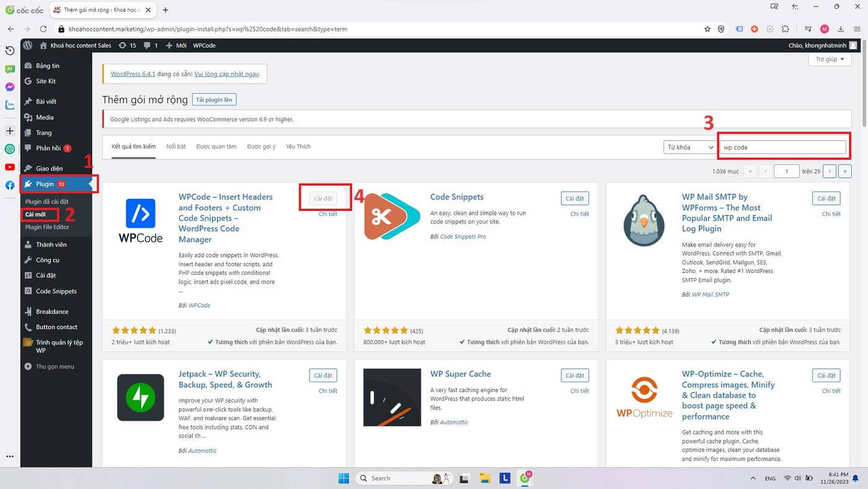Open the browser hamburger main menu

[x=857, y=29]
